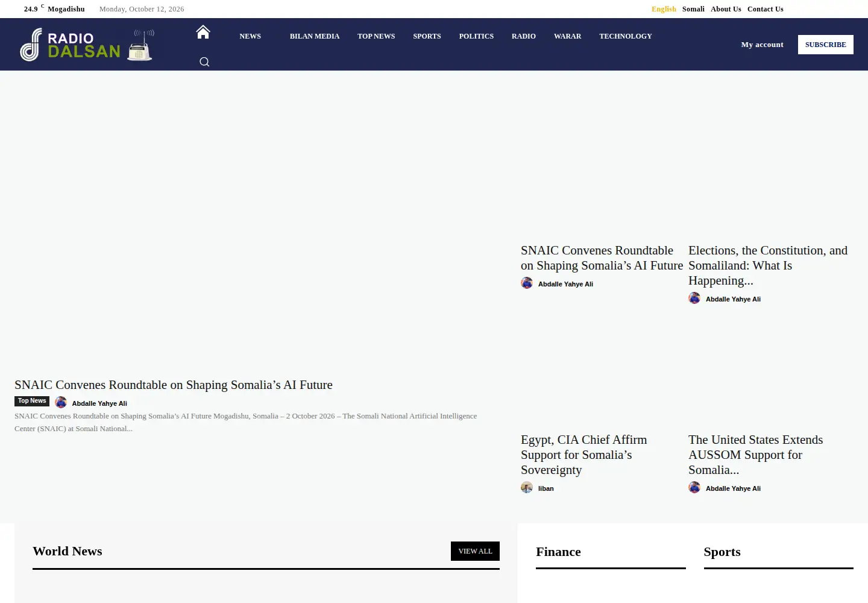Open author avatar under AUSSOM Support article

click(694, 487)
